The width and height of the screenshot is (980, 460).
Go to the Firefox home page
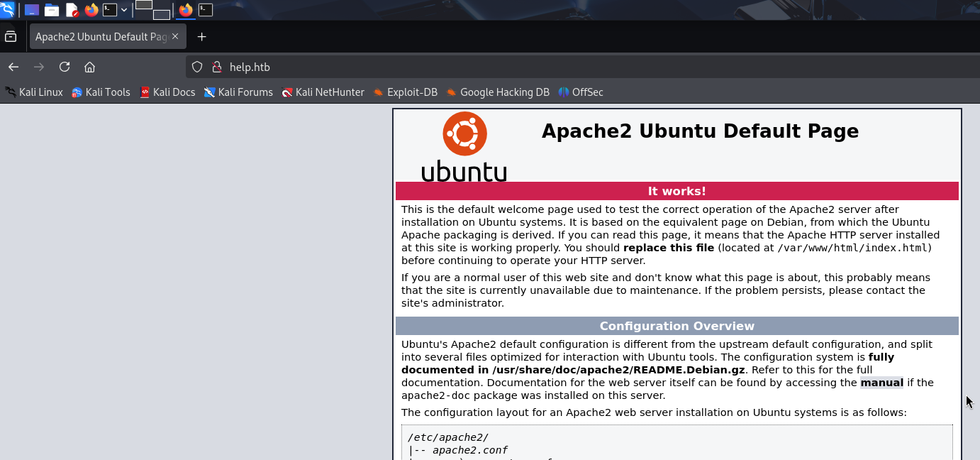click(89, 67)
